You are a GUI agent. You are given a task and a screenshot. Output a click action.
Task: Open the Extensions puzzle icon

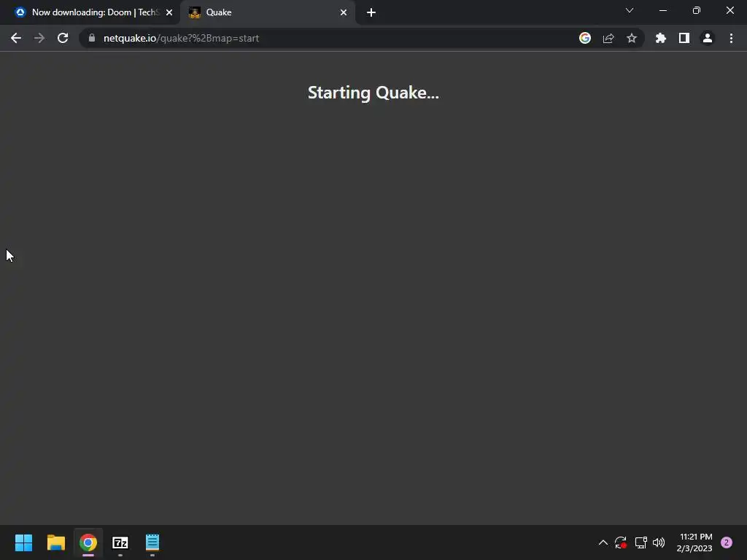pyautogui.click(x=661, y=38)
